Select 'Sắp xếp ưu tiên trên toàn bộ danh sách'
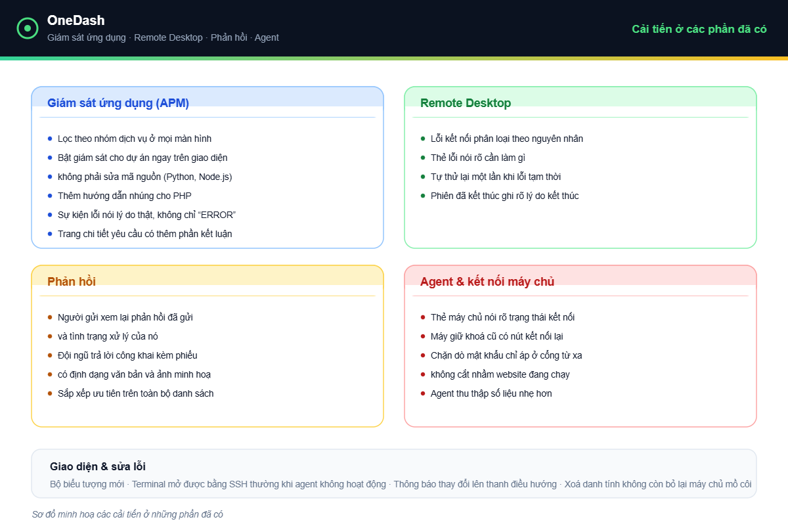The width and height of the screenshot is (788, 532). pyautogui.click(x=135, y=393)
